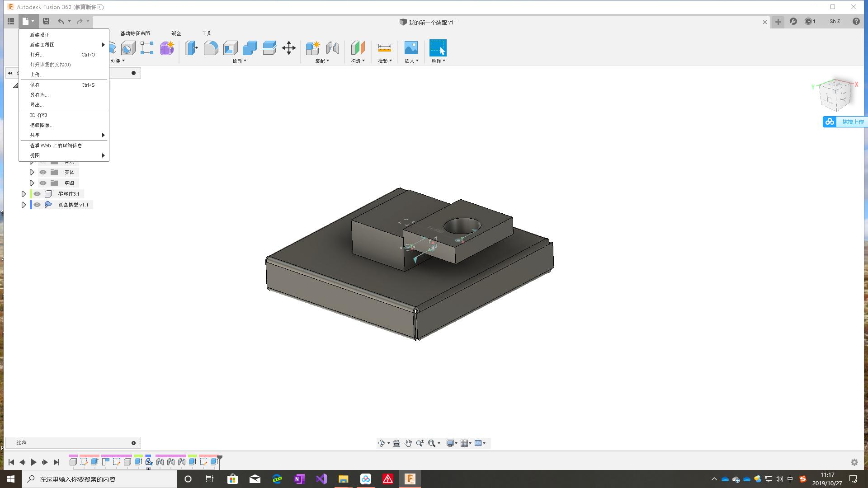Click the 拖拽上传 upload button on the right
This screenshot has height=488, width=868.
[x=852, y=122]
